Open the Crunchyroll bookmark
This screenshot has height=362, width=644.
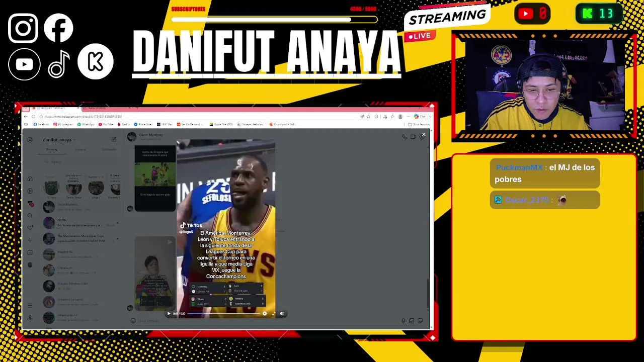click(283, 124)
